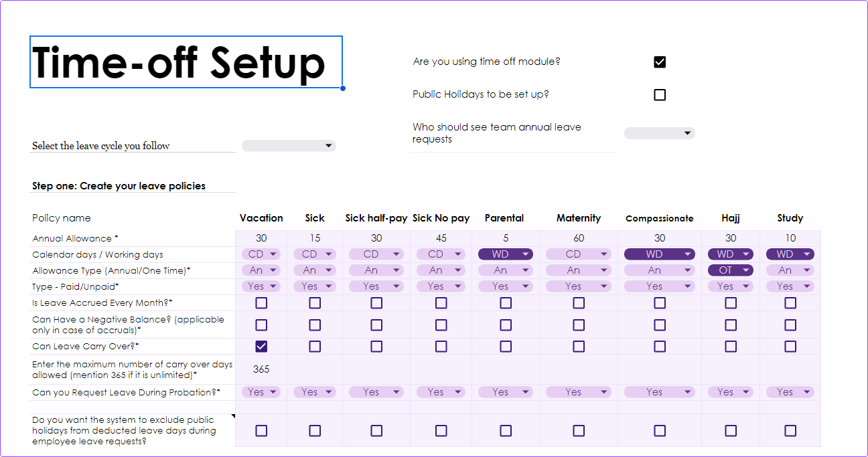Open team annual leave requests viewer dropdown
This screenshot has width=868, height=457.
click(660, 133)
